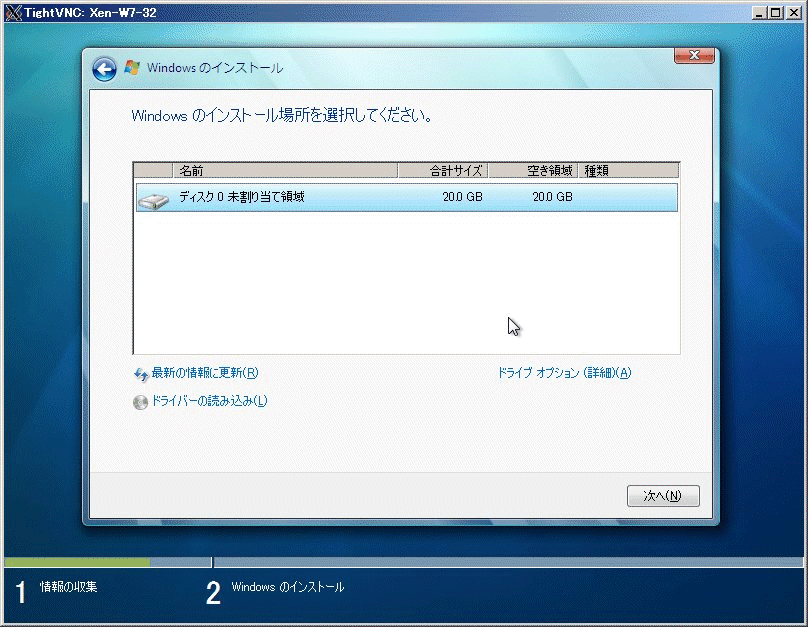Open ドライブ オプション (詳細)(A) link
Viewport: 808px width, 627px height.
tap(564, 372)
